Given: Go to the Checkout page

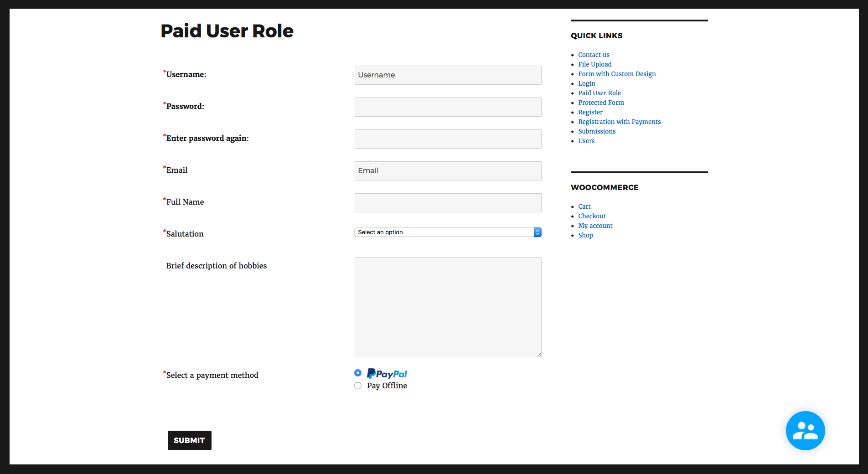Looking at the screenshot, I should 592,216.
